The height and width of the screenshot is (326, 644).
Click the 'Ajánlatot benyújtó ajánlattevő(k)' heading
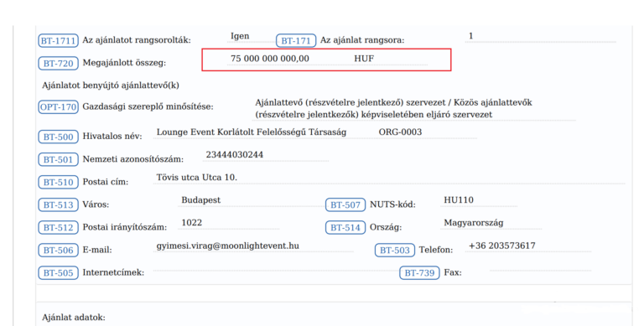(x=111, y=85)
